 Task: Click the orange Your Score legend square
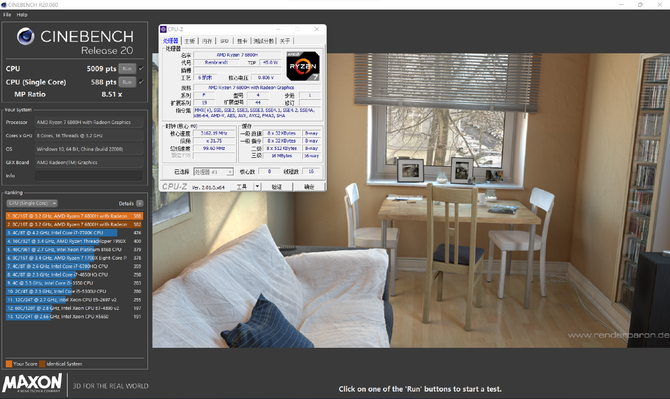(9, 364)
